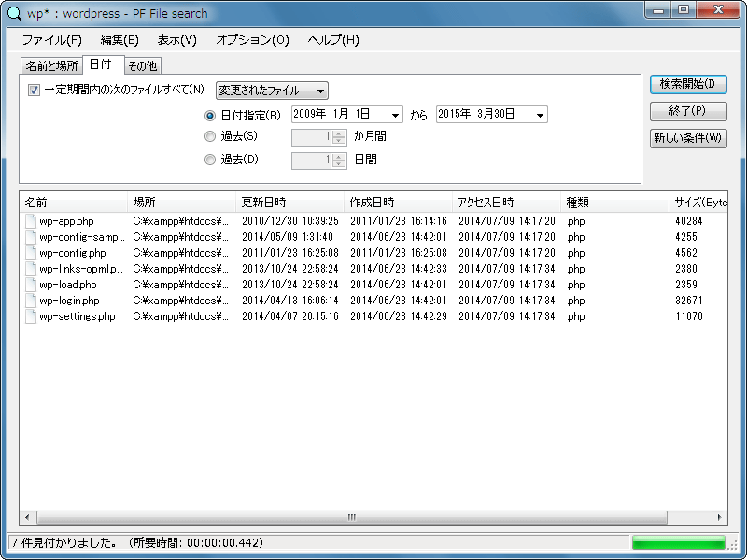Viewport: 747px width, 560px height.
Task: Sort by the 種類 column header
Action: [614, 203]
